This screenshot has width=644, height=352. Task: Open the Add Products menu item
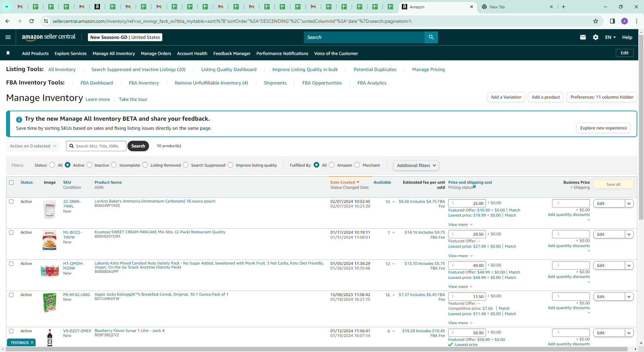pyautogui.click(x=35, y=53)
